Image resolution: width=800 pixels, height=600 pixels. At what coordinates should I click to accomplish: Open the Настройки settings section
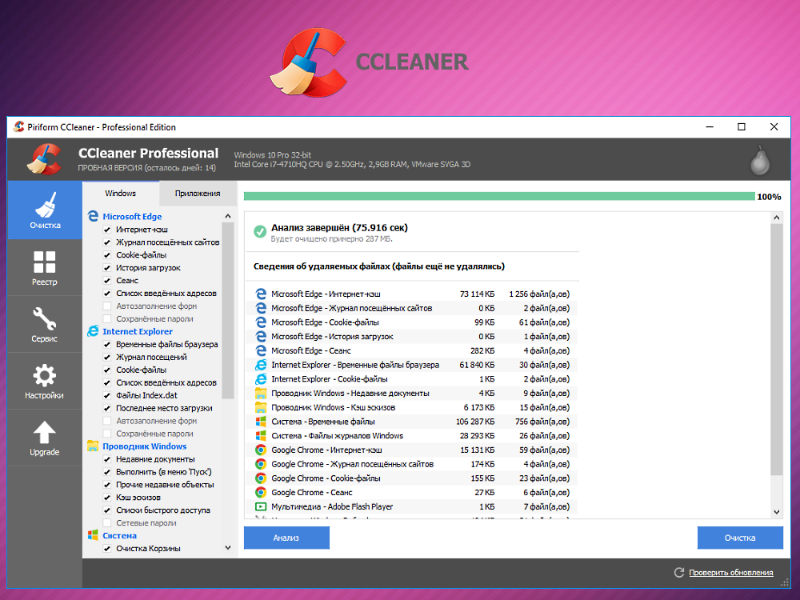pos(44,381)
